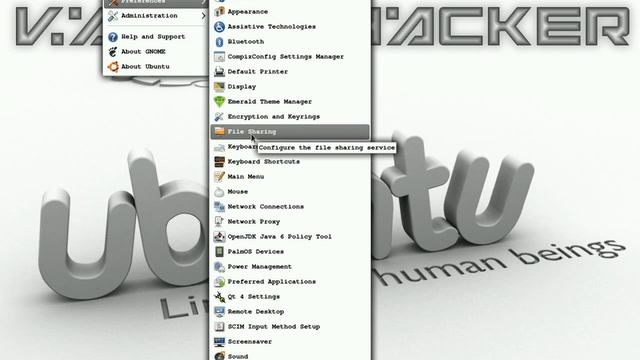Open About GNOME
Image resolution: width=640 pixels, height=360 pixels.
[156, 52]
